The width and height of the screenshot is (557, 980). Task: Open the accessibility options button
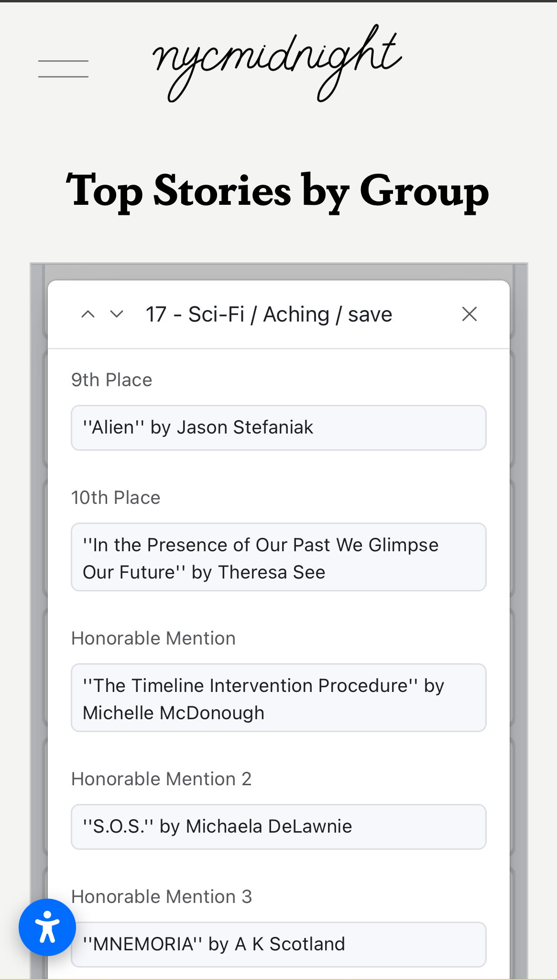pyautogui.click(x=47, y=927)
